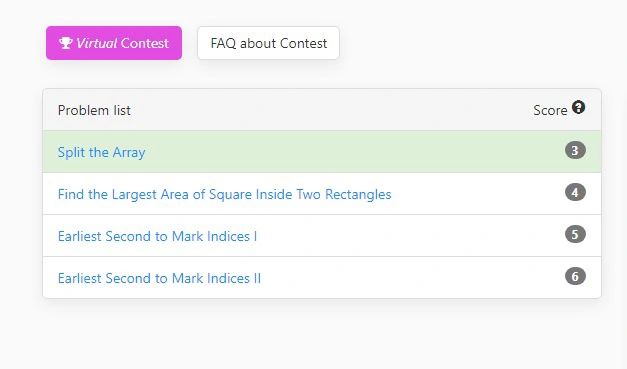
Task: Click the score badge showing 6
Action: click(575, 276)
